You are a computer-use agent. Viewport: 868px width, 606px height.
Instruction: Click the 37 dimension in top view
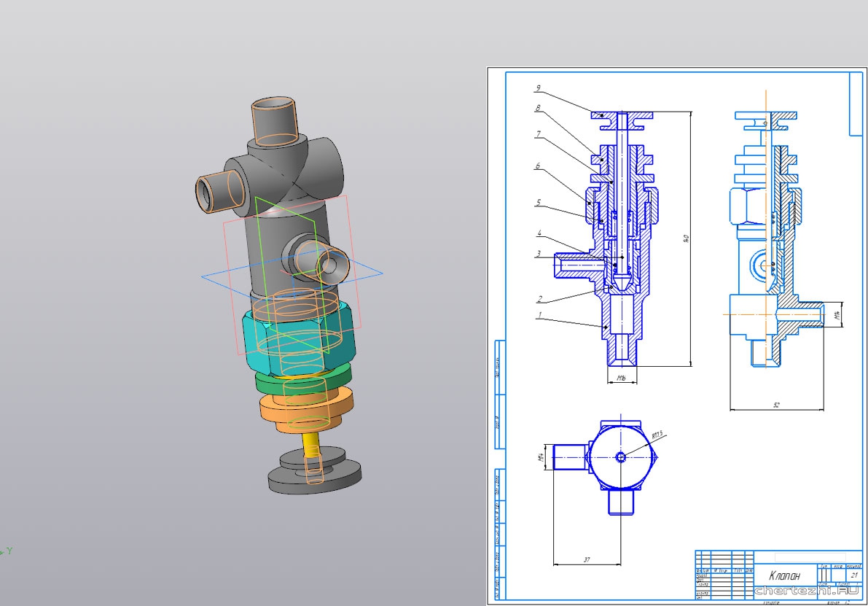[x=586, y=559]
